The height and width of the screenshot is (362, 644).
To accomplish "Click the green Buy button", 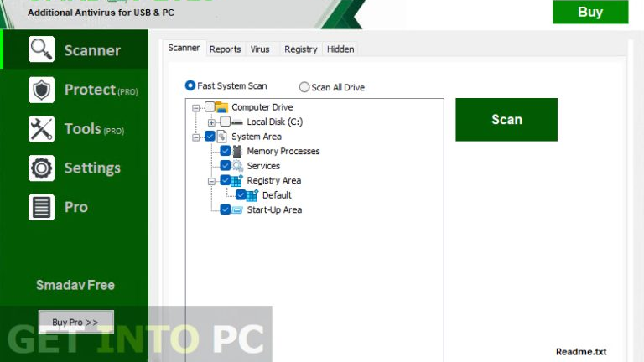I will pos(590,12).
